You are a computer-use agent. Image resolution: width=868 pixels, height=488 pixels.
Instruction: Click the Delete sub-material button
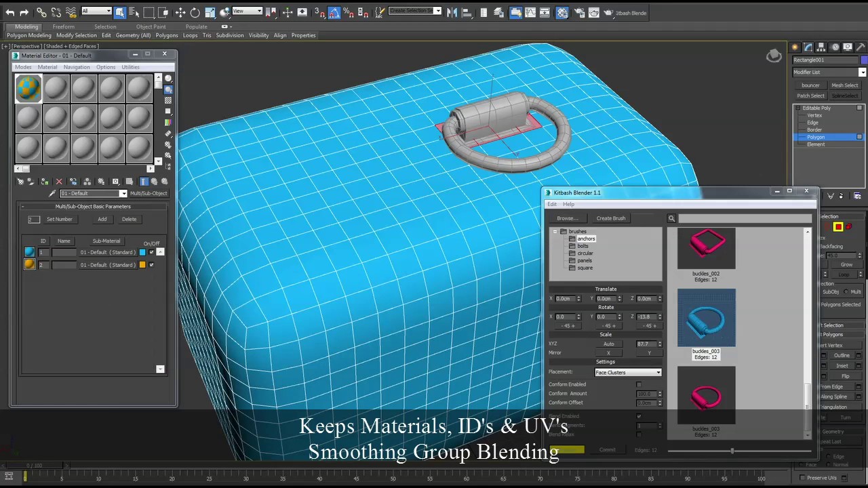click(x=129, y=219)
